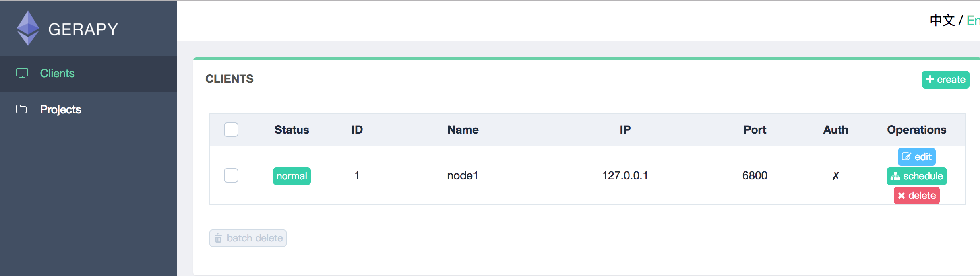Click the X icon on delete button

[x=901, y=196]
